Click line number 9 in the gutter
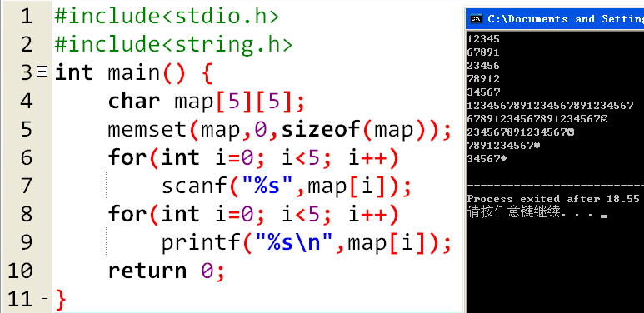Viewport: 644px width, 313px height. point(27,243)
